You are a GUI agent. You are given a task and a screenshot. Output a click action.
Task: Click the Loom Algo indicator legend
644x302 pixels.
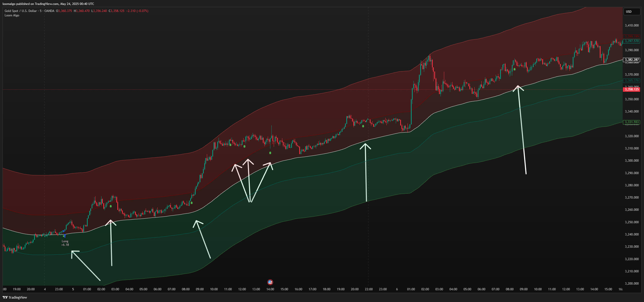point(12,15)
